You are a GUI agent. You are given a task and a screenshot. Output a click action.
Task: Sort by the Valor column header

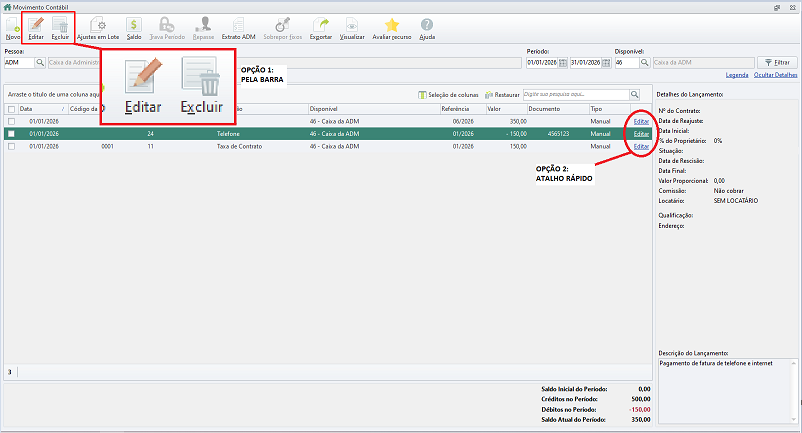pyautogui.click(x=506, y=109)
